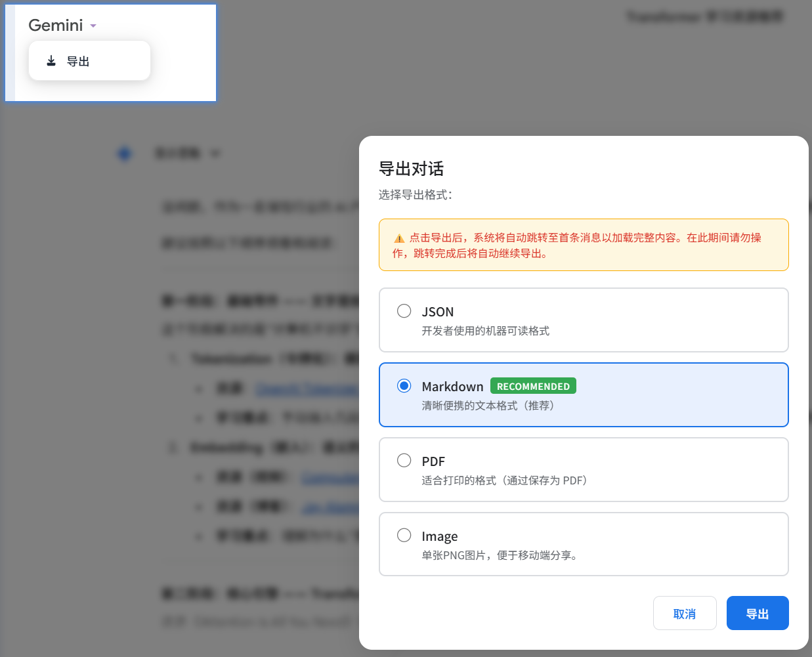Select the Image export radio button
This screenshot has width=812, height=657.
coord(404,535)
